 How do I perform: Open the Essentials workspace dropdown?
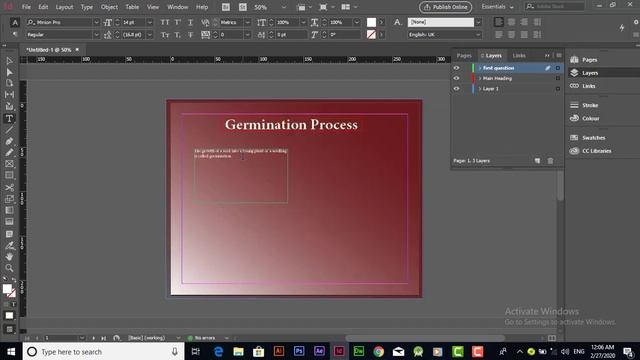[497, 7]
